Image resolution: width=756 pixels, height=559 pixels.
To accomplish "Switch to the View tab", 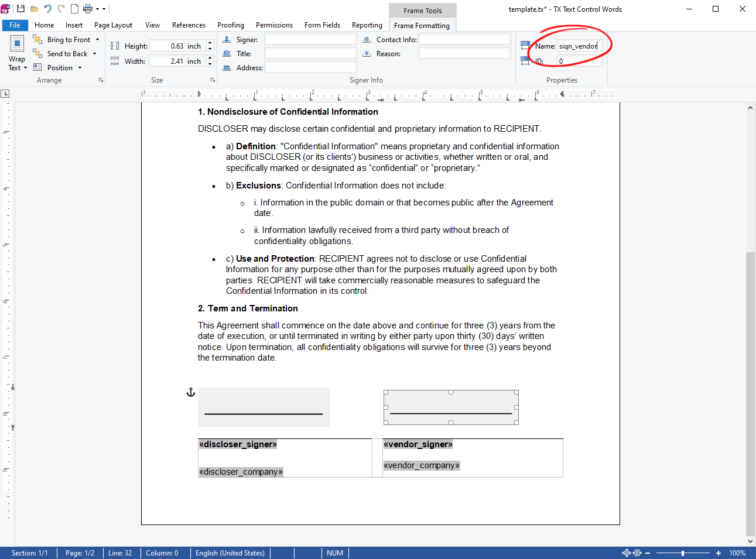I will tap(152, 25).
